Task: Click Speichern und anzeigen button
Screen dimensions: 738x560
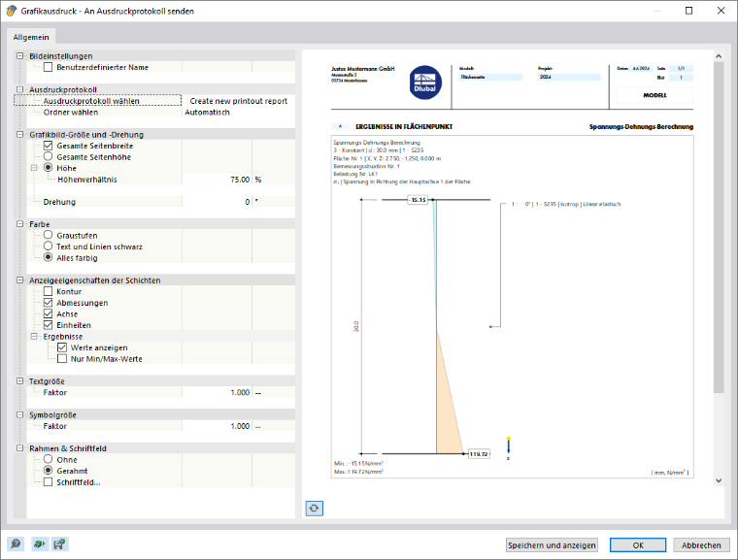Action: (552, 544)
